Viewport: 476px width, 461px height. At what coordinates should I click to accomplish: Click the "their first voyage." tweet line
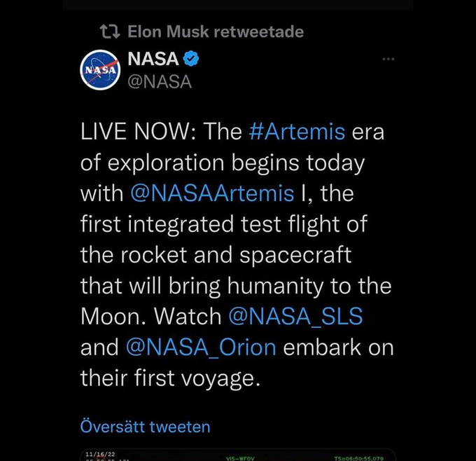coord(170,378)
